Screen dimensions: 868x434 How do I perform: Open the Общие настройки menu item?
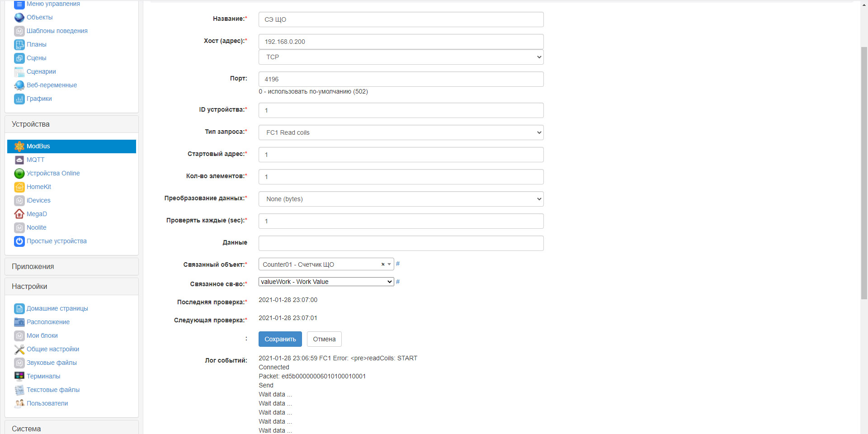[53, 349]
